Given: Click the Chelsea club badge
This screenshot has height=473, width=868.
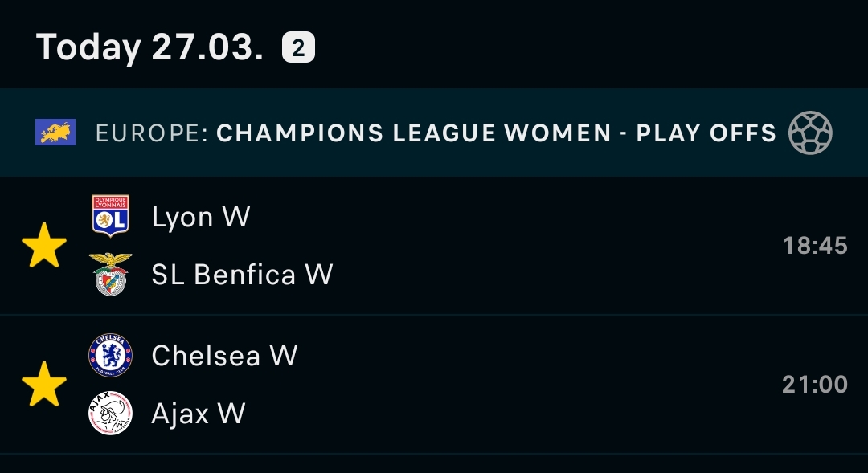Looking at the screenshot, I should (x=111, y=355).
